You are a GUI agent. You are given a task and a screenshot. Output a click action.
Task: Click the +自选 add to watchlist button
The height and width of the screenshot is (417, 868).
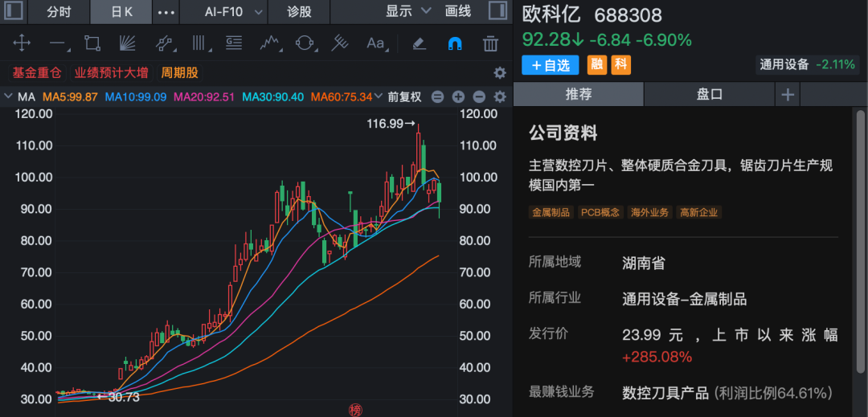551,65
